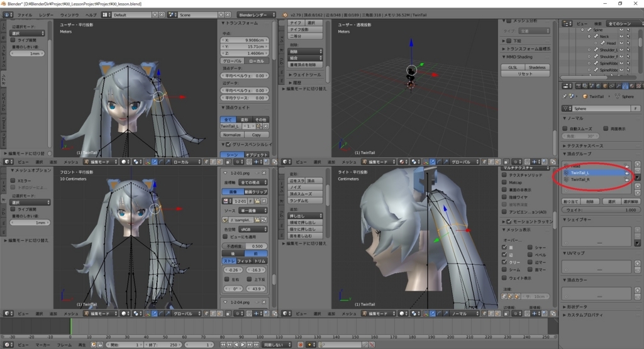Open the Blenderレンダー engine dropdown
Viewport: 644px width, 349px height.
257,15
